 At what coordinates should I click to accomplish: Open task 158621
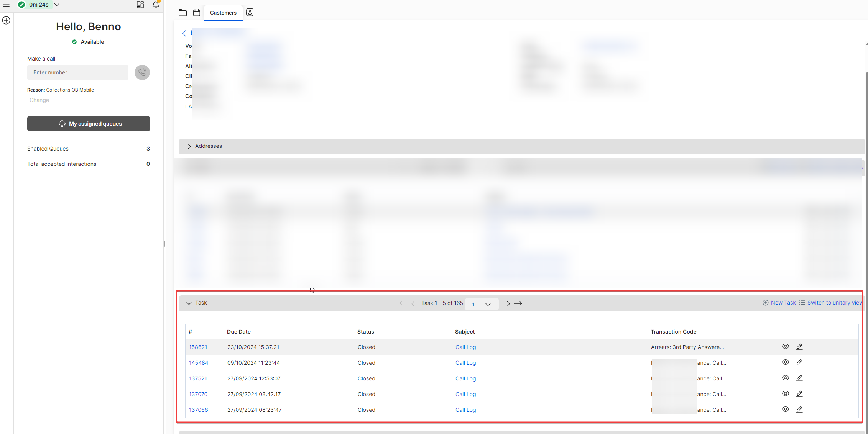198,347
